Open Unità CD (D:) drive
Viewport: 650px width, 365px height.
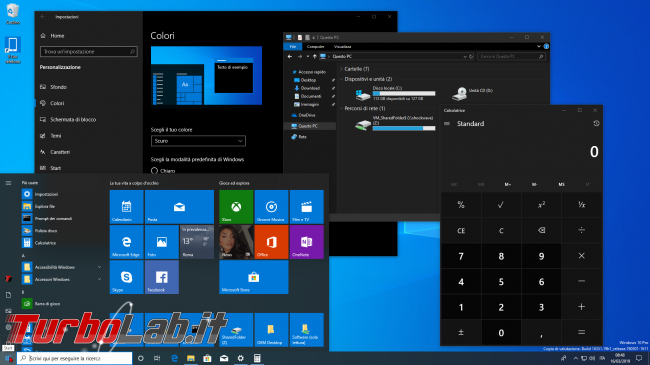pyautogui.click(x=473, y=94)
